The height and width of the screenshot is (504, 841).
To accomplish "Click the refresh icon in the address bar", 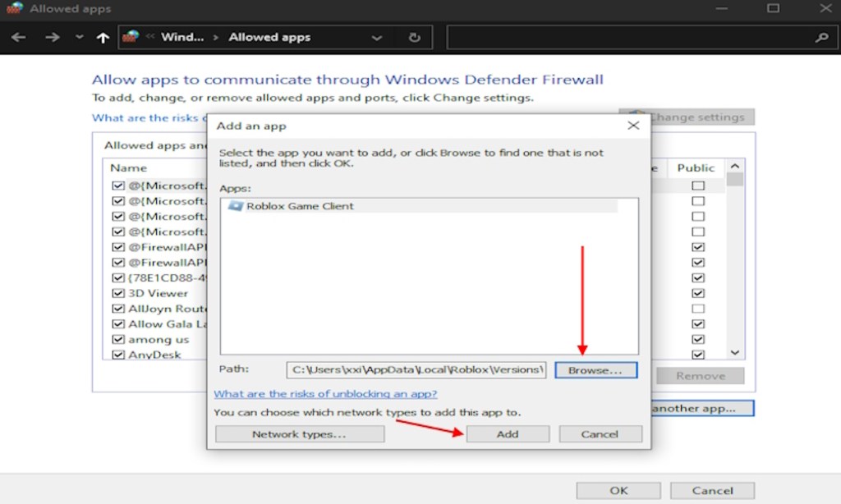I will (414, 37).
